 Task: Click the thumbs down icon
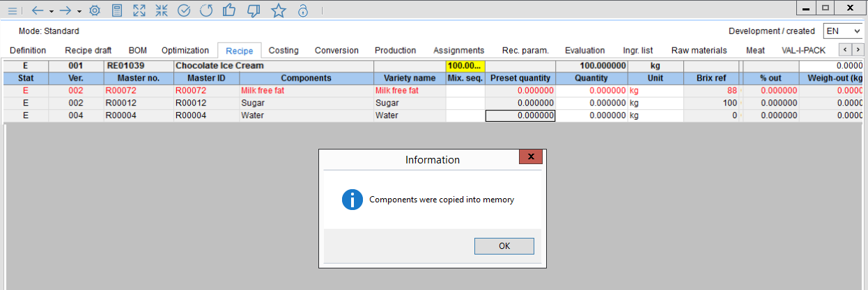[x=254, y=10]
